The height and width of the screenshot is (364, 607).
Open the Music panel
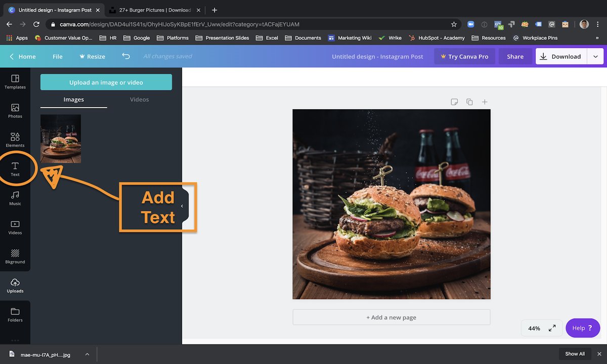tap(15, 198)
